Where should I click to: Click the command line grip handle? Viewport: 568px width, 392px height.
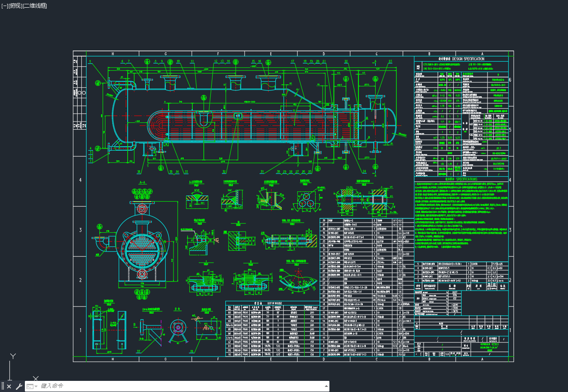click(x=2, y=386)
